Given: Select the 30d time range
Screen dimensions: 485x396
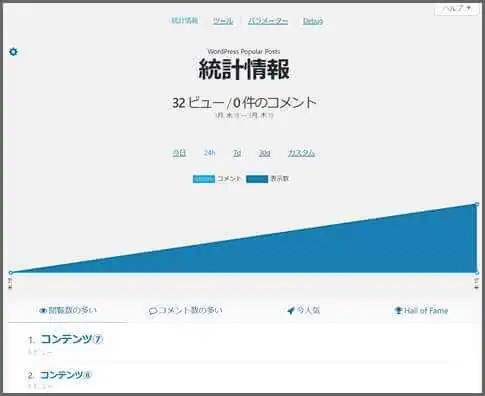Looking at the screenshot, I should click(x=265, y=153).
